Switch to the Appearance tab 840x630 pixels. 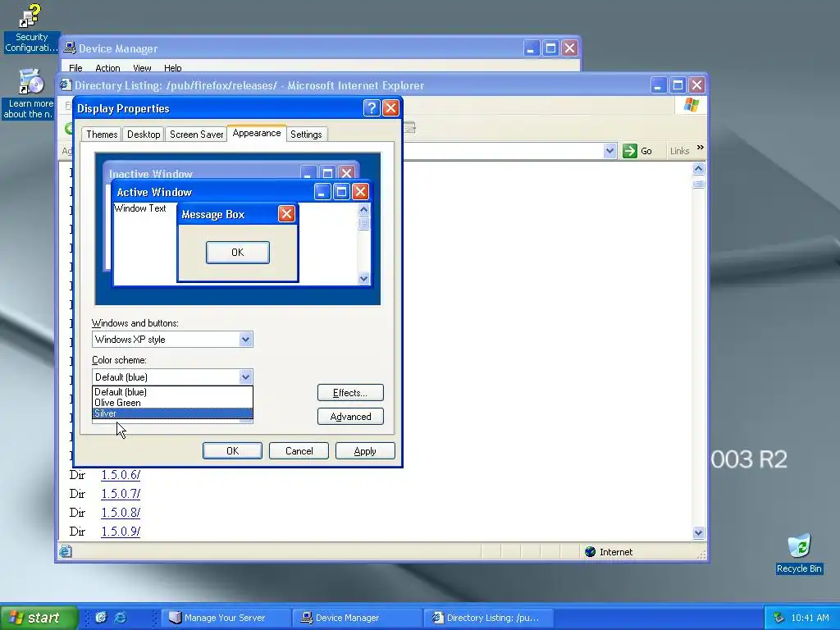(x=257, y=133)
